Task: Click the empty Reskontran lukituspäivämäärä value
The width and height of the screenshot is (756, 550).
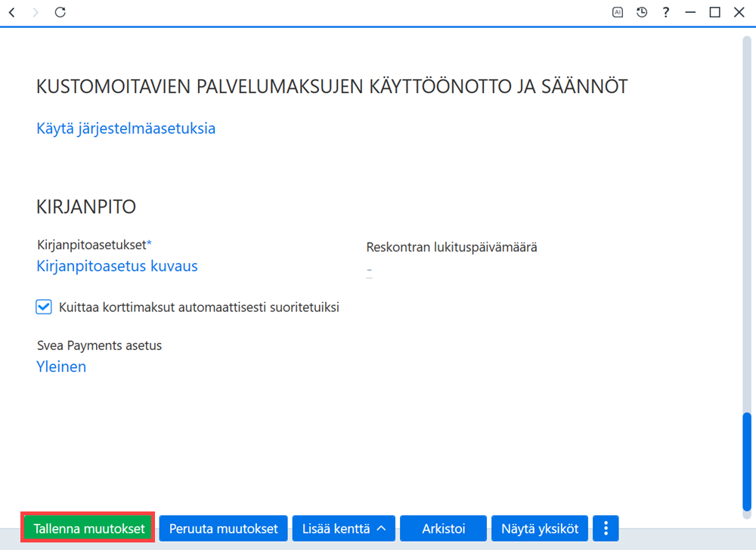Action: (x=370, y=270)
